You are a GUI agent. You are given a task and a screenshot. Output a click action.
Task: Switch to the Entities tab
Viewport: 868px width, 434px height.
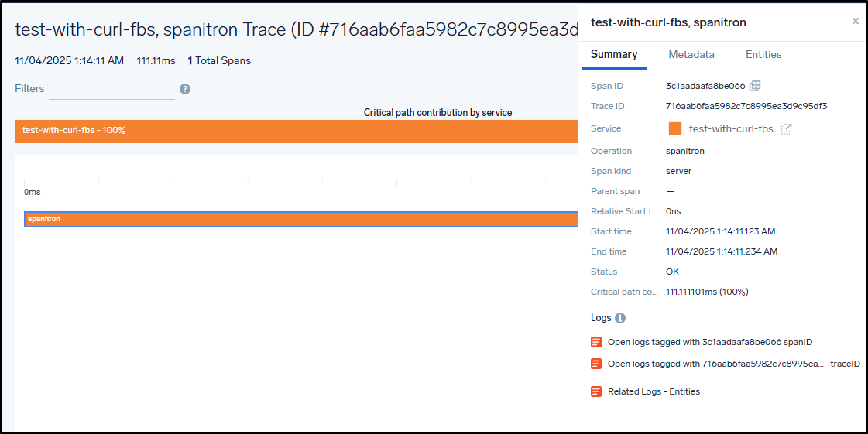coord(763,55)
